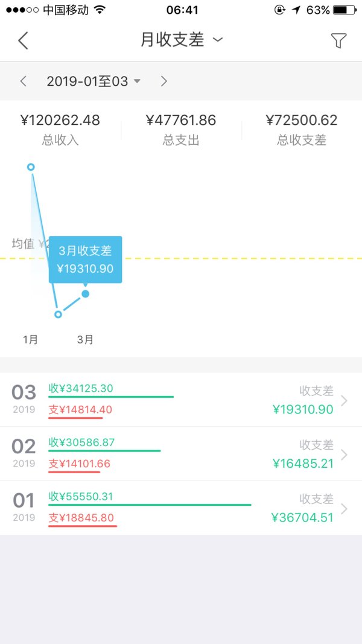Open the 02 2019 month row chevron
362x644 pixels.
[x=344, y=454]
